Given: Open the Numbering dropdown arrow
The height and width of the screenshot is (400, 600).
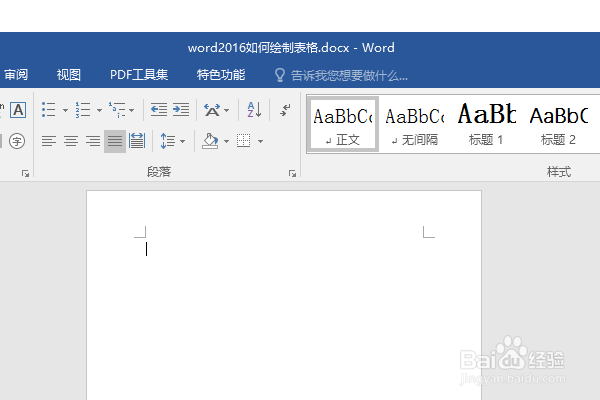Looking at the screenshot, I should click(99, 110).
